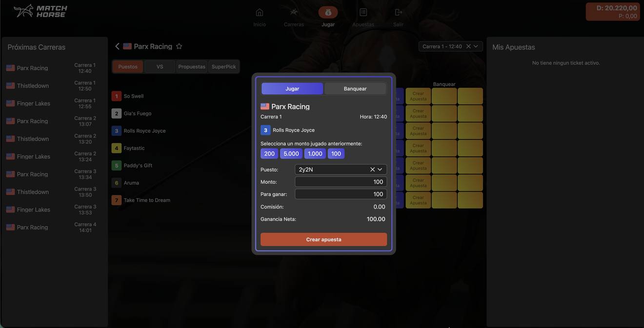This screenshot has width=644, height=328.
Task: Open Thistledown Carrera 3 13:50
Action: (x=54, y=192)
